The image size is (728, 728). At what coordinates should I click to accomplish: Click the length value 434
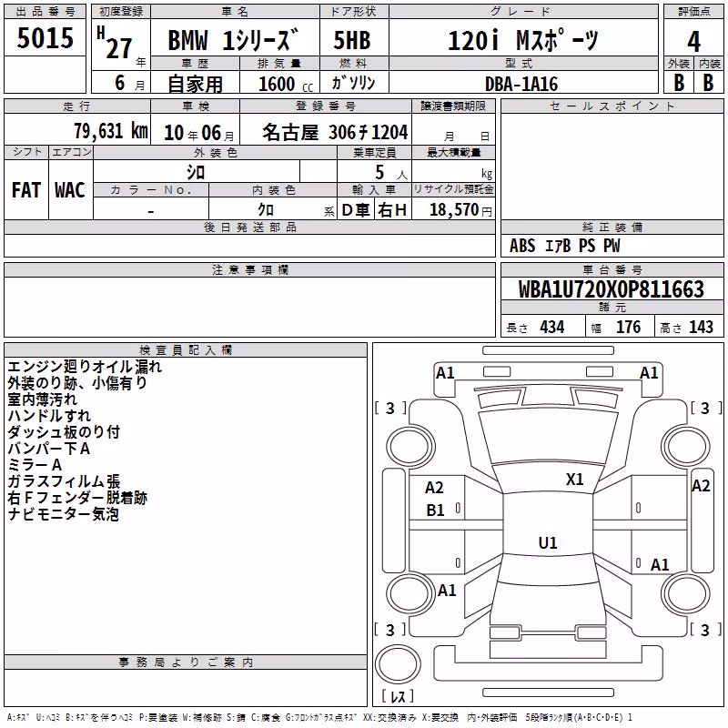pos(552,328)
